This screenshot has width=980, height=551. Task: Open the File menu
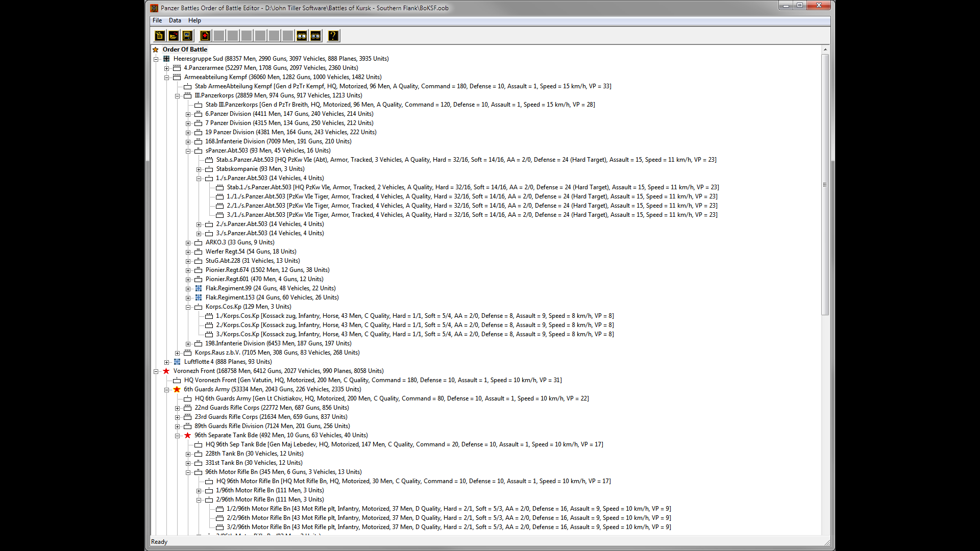coord(157,20)
